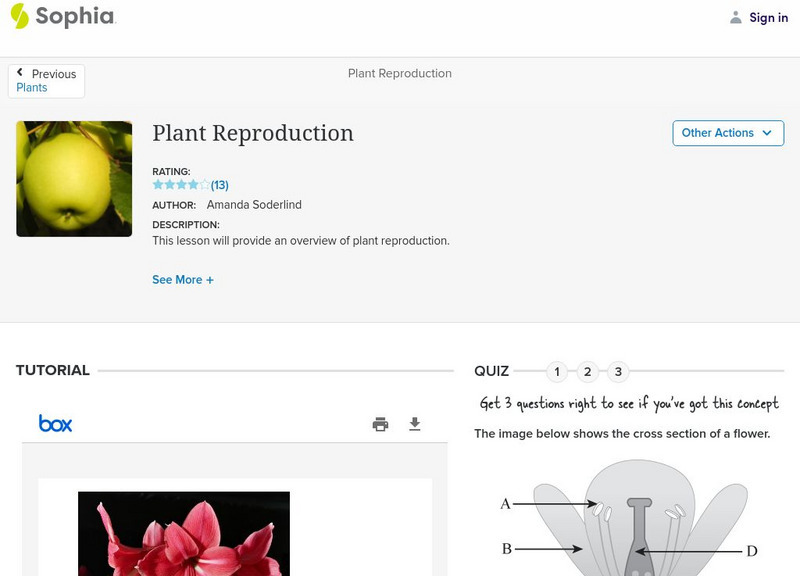800x576 pixels.
Task: Click the star rating icons
Action: pyautogui.click(x=181, y=185)
